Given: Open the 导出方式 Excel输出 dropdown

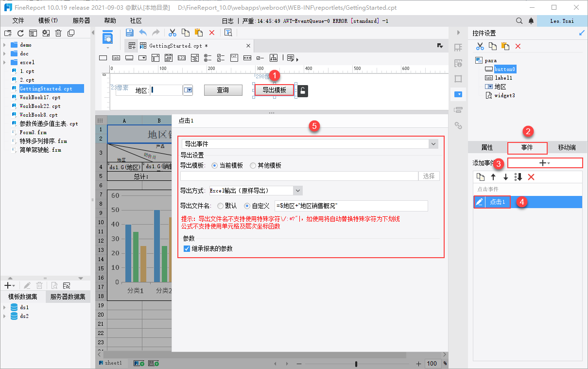Looking at the screenshot, I should [x=298, y=191].
